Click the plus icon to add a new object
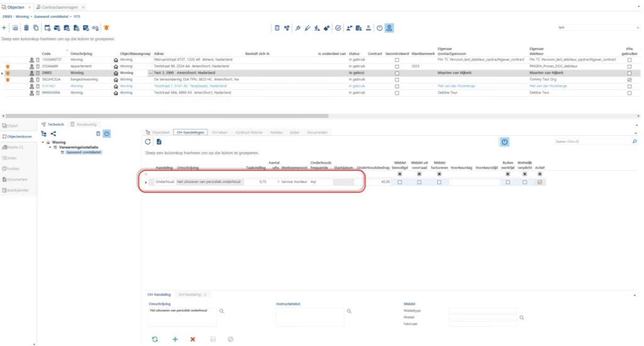Image resolution: width=644 pixels, height=346 pixels. coord(4,28)
